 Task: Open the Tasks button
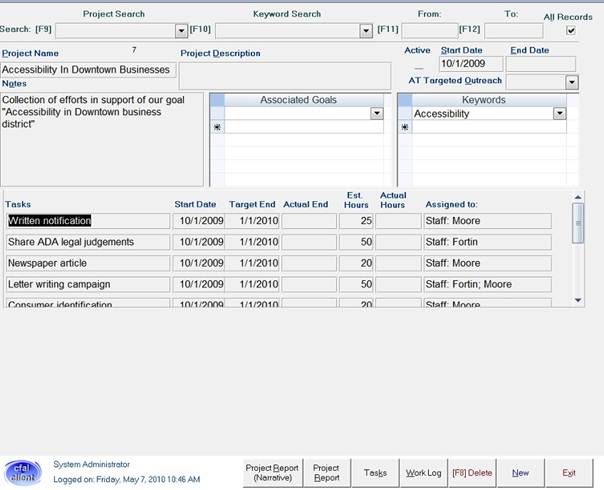pyautogui.click(x=375, y=473)
